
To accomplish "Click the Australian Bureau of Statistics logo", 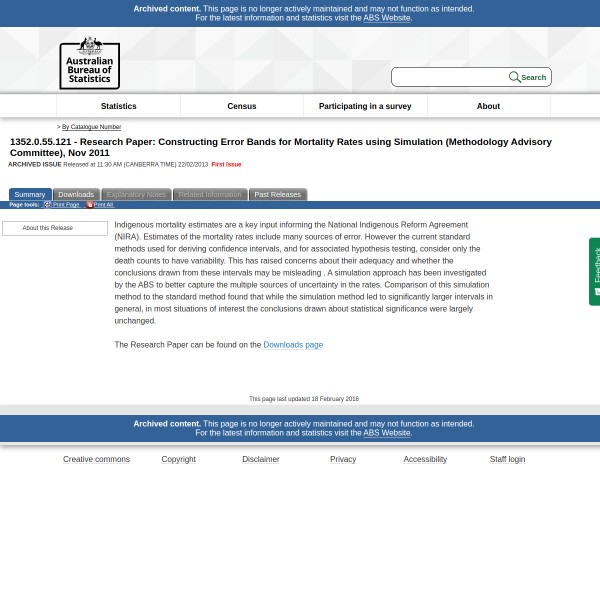I will 89,63.
